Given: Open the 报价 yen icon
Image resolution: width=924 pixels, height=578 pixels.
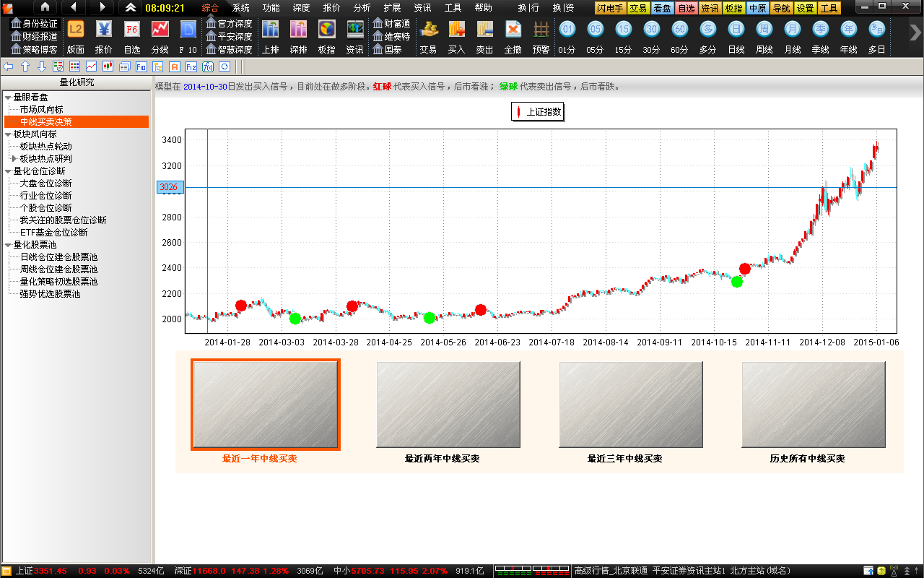Looking at the screenshot, I should pos(104,29).
